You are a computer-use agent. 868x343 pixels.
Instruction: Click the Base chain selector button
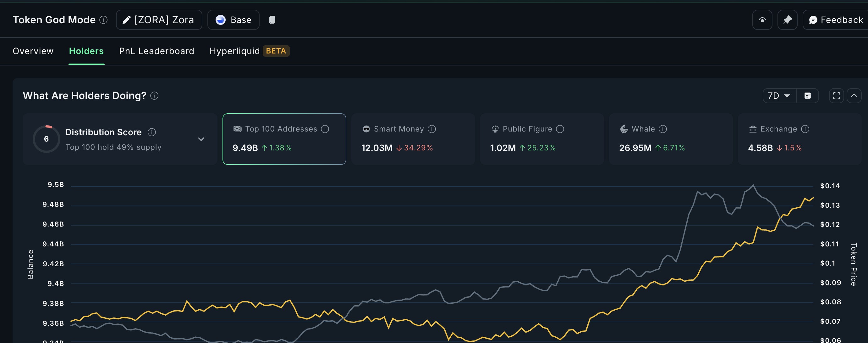tap(233, 20)
